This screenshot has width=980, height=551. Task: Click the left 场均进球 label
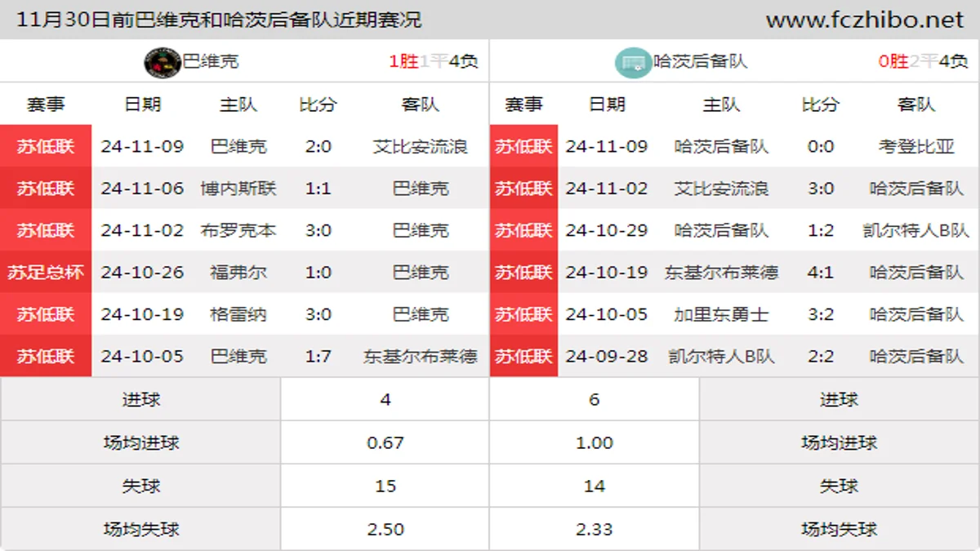141,442
